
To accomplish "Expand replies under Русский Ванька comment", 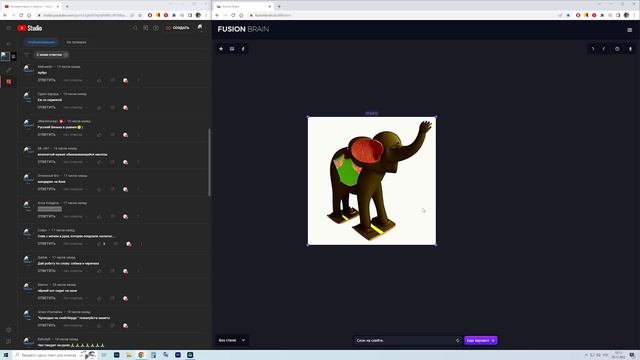I will (x=75, y=135).
